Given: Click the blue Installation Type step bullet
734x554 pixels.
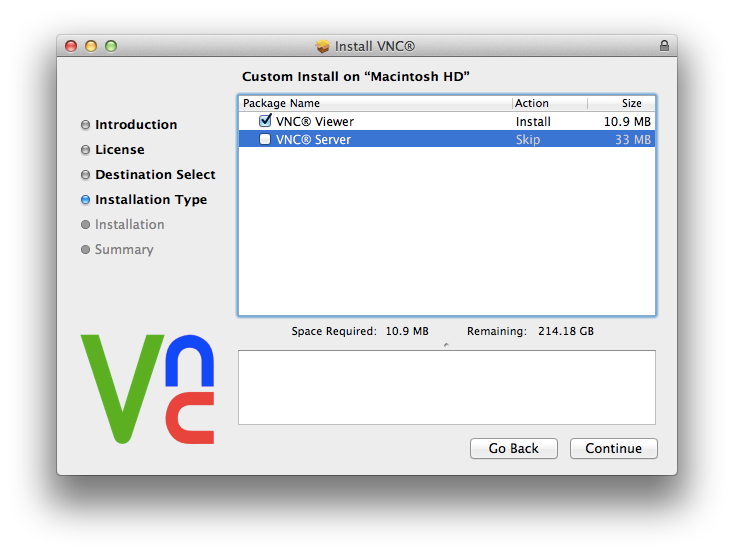Looking at the screenshot, I should click(85, 200).
